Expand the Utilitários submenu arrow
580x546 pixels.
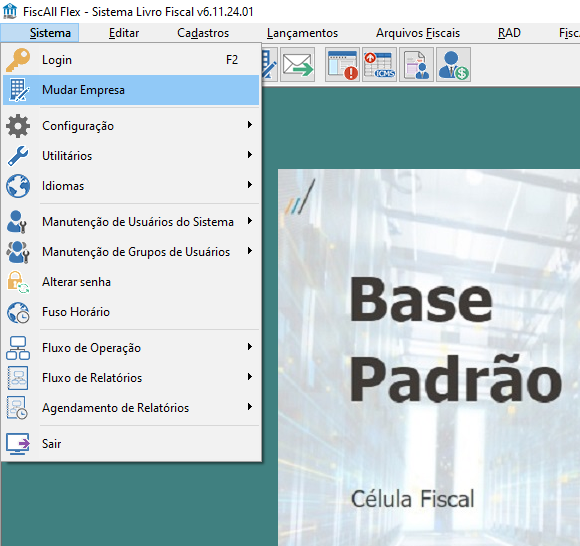250,155
